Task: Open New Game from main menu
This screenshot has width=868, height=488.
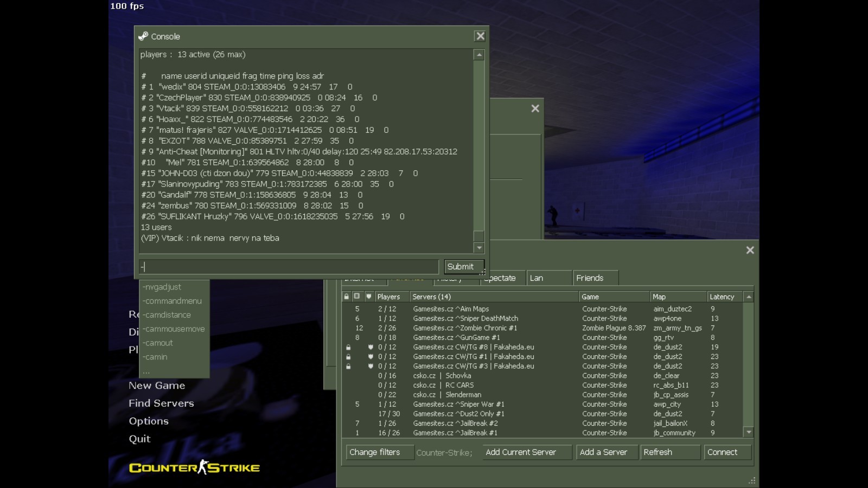Action: pos(157,386)
